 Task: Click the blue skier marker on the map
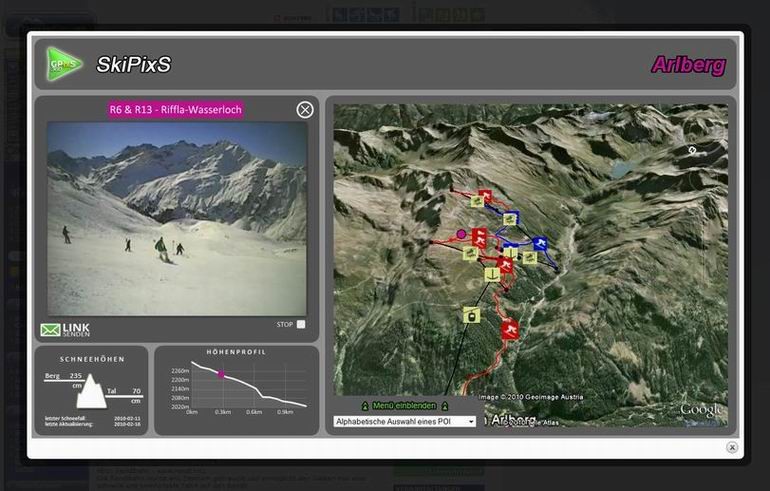point(540,244)
